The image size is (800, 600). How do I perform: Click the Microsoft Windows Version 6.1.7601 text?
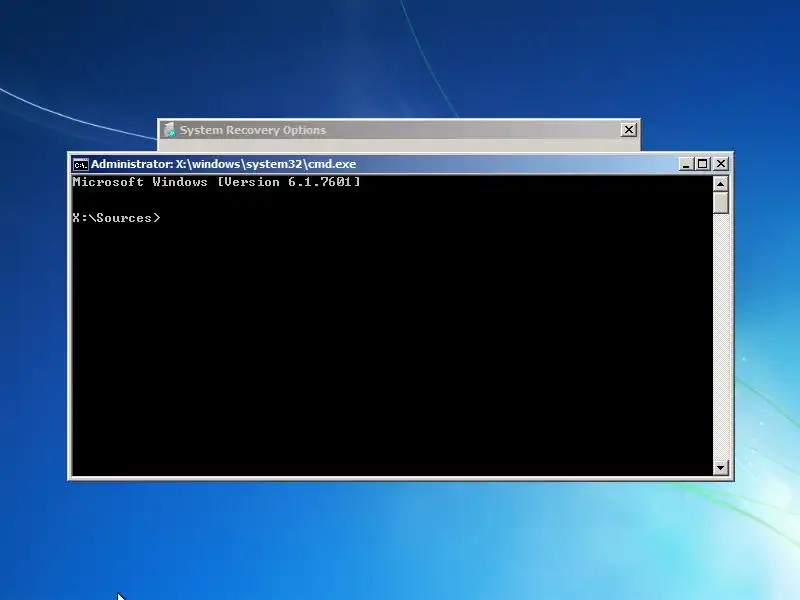[x=216, y=182]
